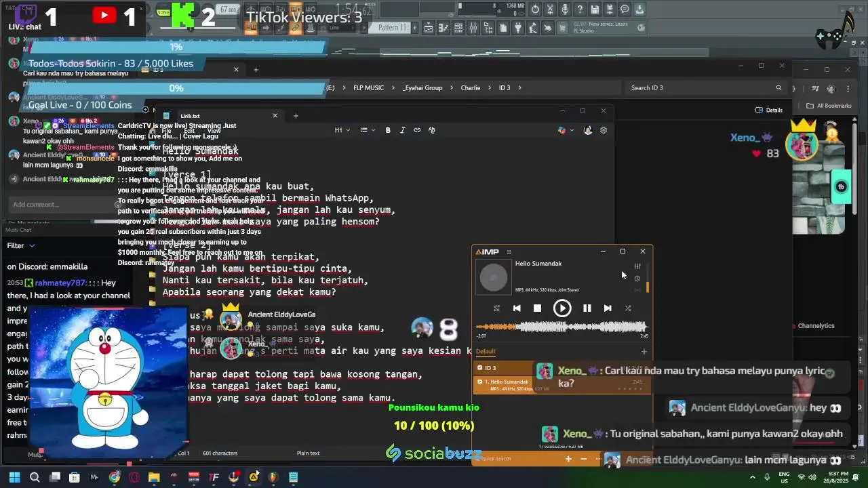Screen dimensions: 868x488
Task: Open FL Studio channel rack icon
Action: tap(458, 28)
